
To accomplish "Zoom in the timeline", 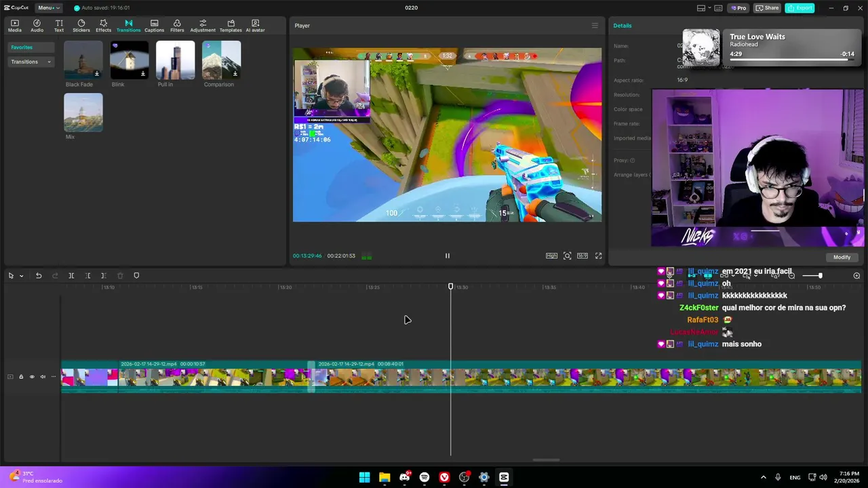I will tap(856, 276).
